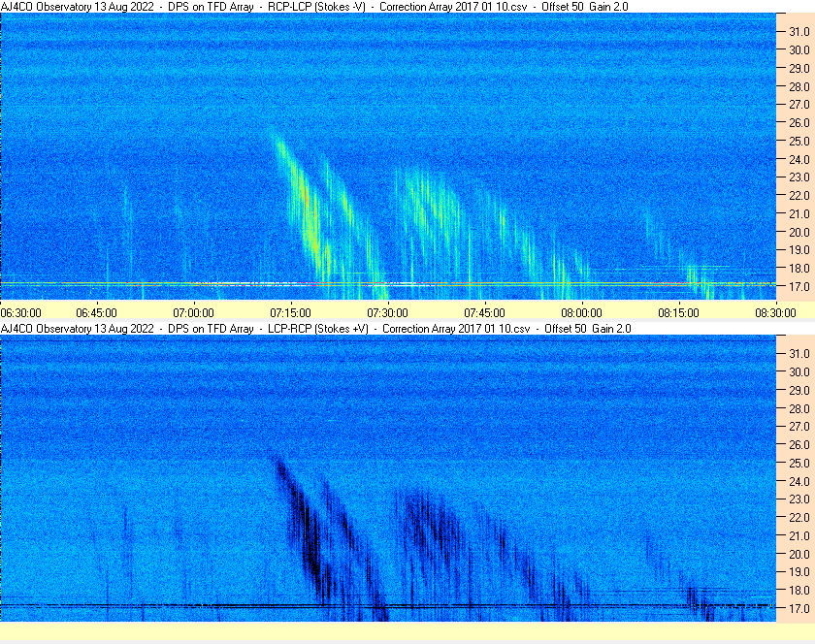This screenshot has width=815, height=644.
Task: Click the 22.0 frequency label on upper spectrogram
Action: [799, 196]
